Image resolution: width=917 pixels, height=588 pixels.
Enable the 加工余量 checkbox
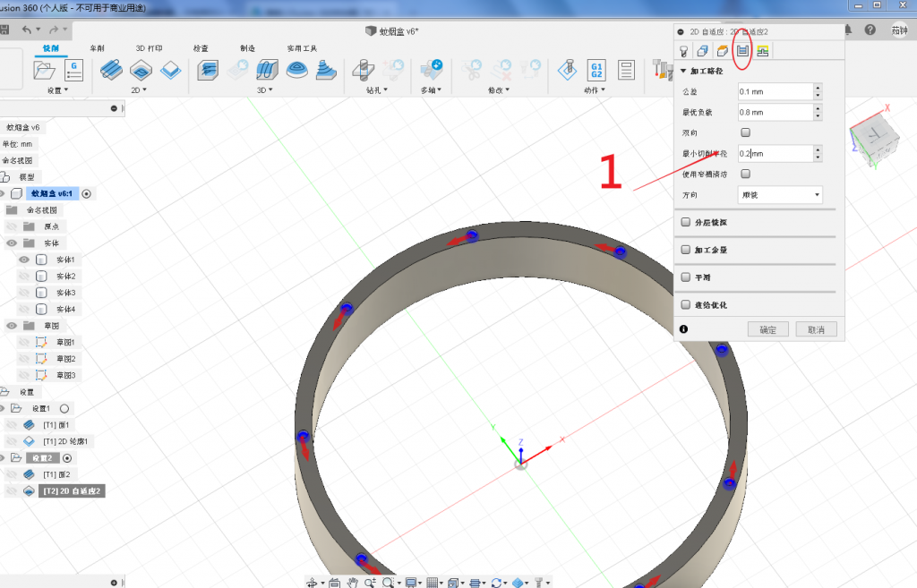click(x=685, y=250)
